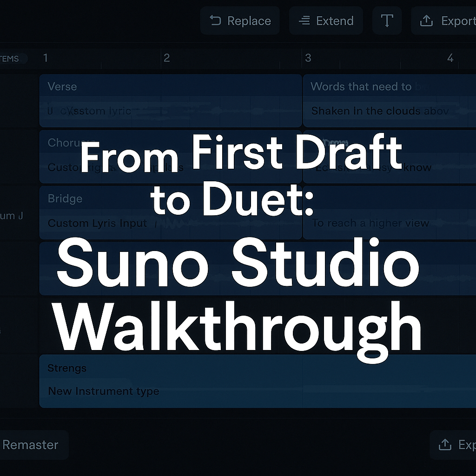Viewport: 476px width, 476px height.
Task: Click the Export button in top toolbar
Action: 445,21
